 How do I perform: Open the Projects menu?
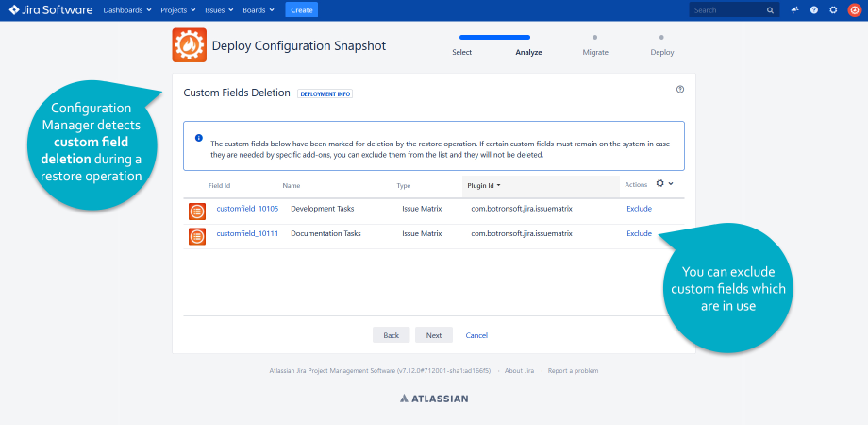[x=178, y=10]
